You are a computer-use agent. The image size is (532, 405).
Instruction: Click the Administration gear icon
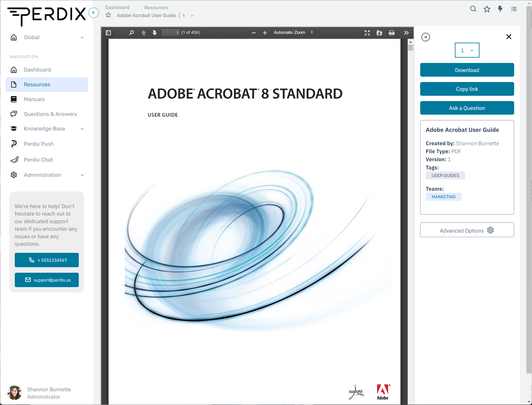(14, 175)
